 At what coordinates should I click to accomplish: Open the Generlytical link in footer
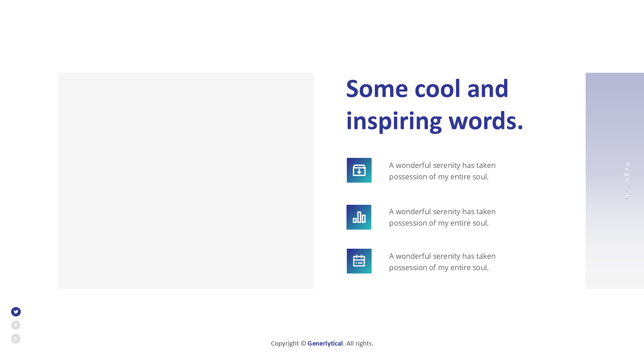point(325,344)
